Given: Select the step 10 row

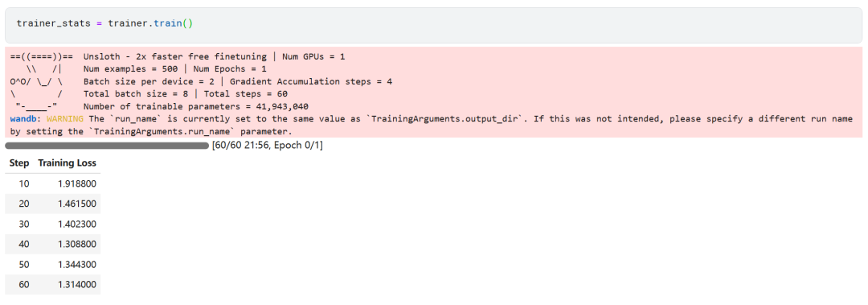Looking at the screenshot, I should click(x=52, y=183).
